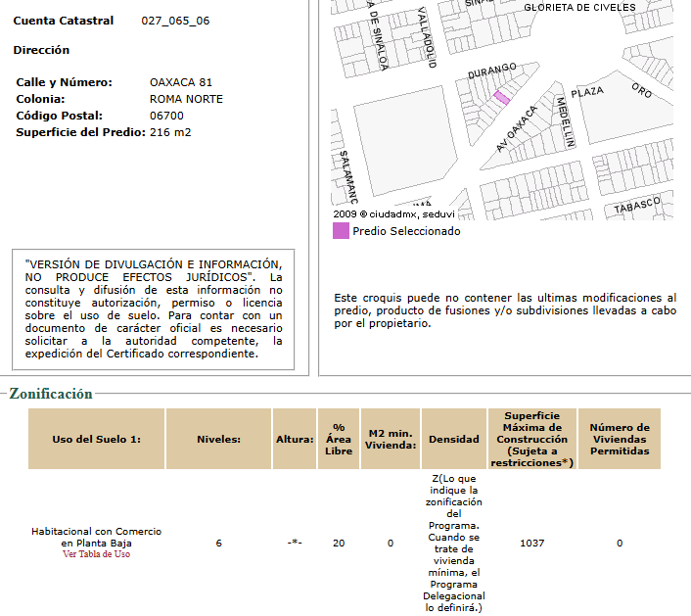Image resolution: width=691 pixels, height=616 pixels.
Task: Click the boxed 'VERSIÓN DE DIVULGACIÓN' disclaimer notice
Action: pyautogui.click(x=154, y=308)
